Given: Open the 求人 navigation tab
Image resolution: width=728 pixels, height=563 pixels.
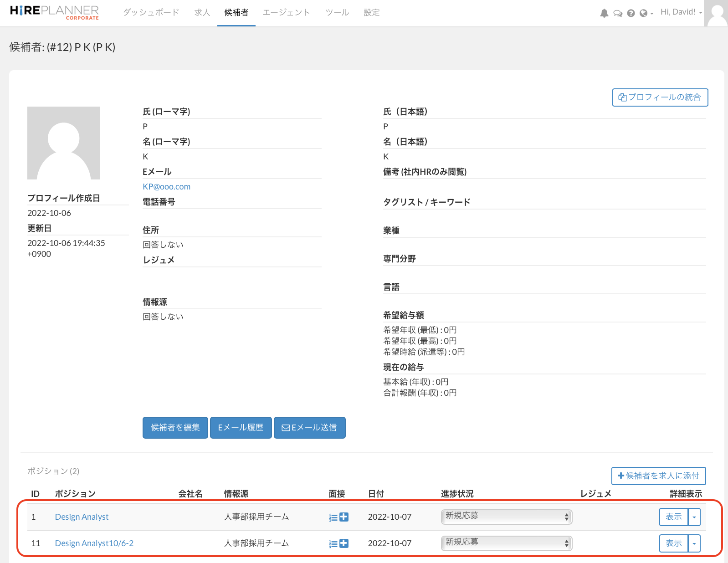Looking at the screenshot, I should pos(202,13).
